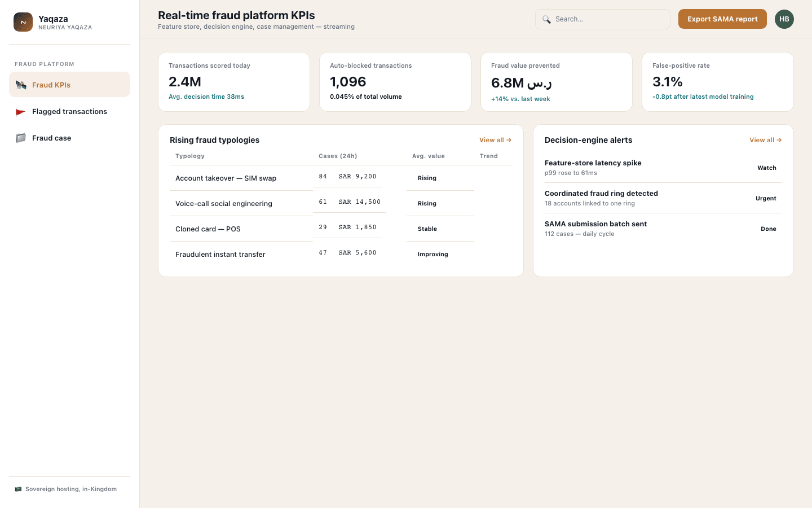
Task: Open the Transactions scored today card
Action: 234,82
